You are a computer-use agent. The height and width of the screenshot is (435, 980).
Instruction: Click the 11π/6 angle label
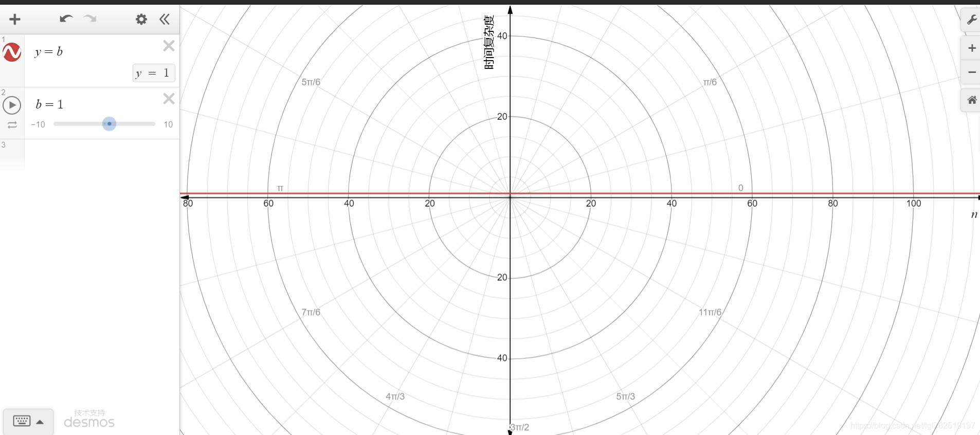[x=710, y=312]
